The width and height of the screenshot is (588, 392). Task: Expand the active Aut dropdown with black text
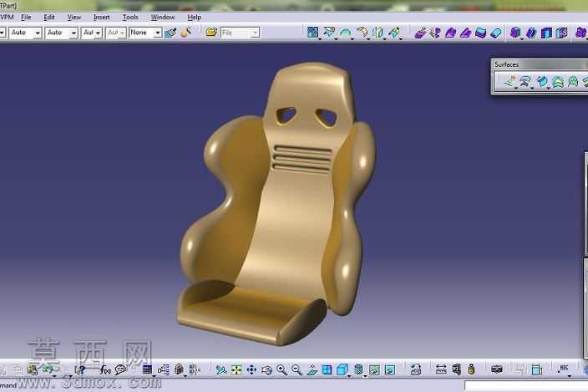point(98,33)
